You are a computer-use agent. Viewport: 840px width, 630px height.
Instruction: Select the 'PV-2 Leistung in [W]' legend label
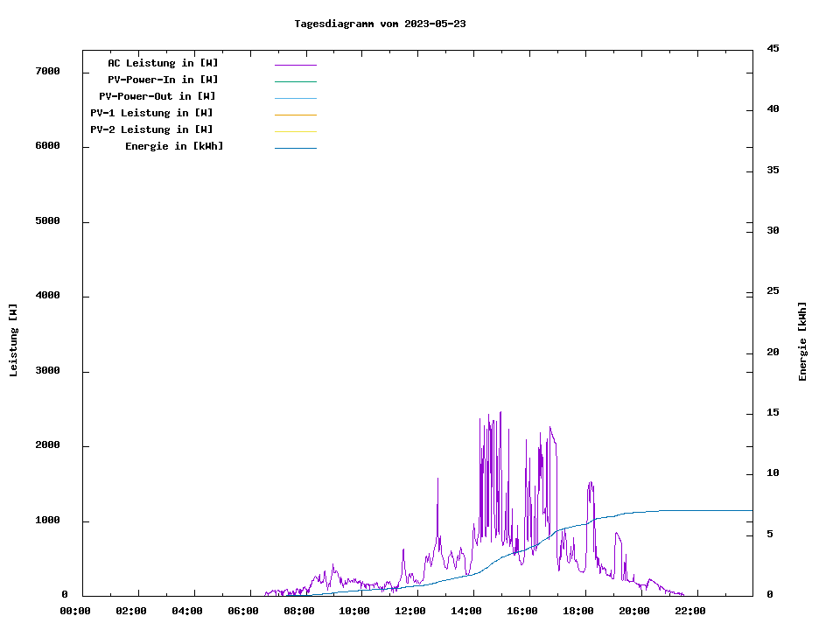pyautogui.click(x=151, y=129)
